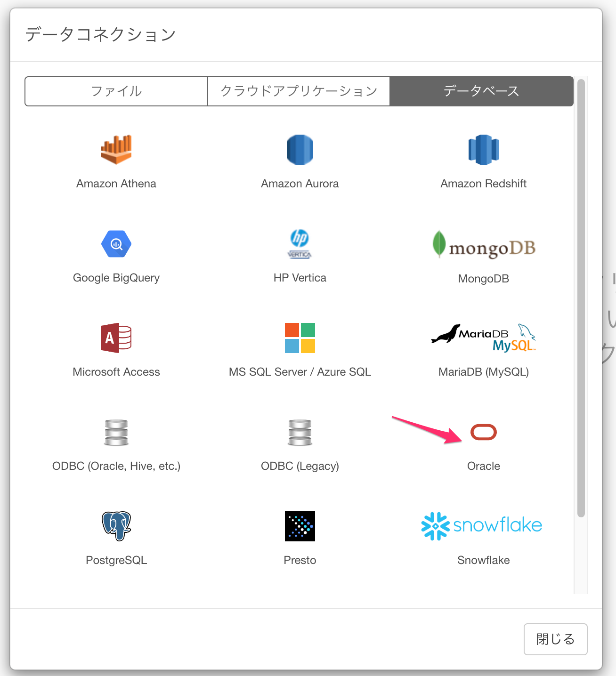
Task: Click the red Oracle logo icon
Action: [x=484, y=432]
